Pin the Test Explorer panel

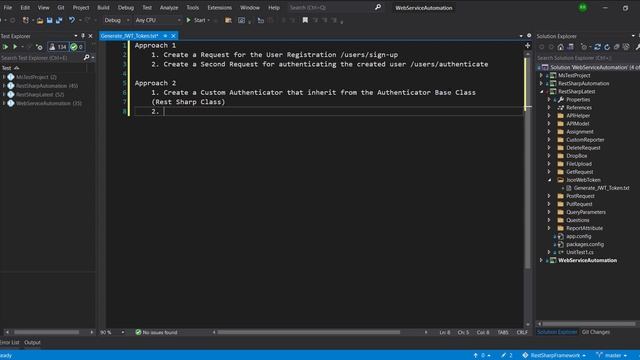click(83, 36)
